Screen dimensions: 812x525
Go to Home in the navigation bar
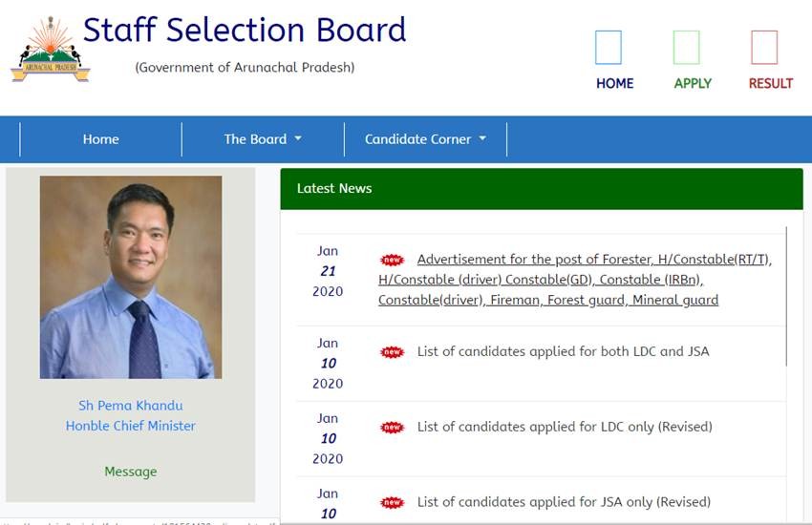100,139
